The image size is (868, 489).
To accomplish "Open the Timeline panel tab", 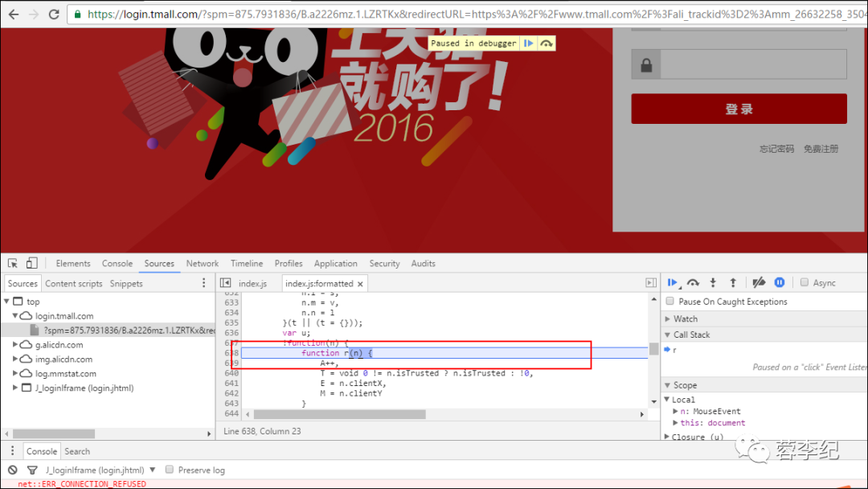I will coord(247,264).
